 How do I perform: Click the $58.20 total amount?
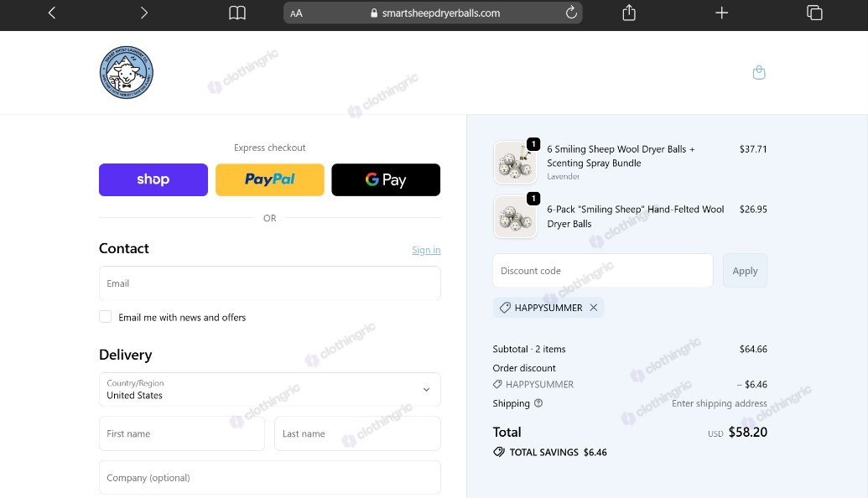pyautogui.click(x=748, y=432)
